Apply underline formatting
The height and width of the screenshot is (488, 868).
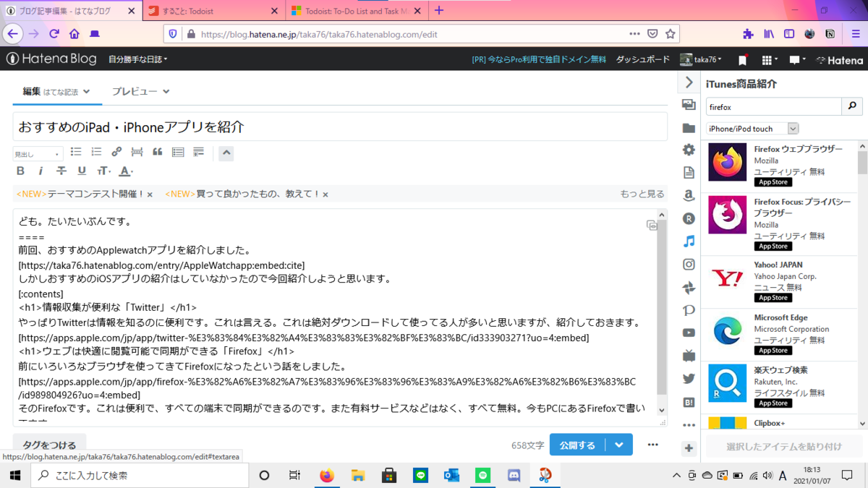click(82, 171)
